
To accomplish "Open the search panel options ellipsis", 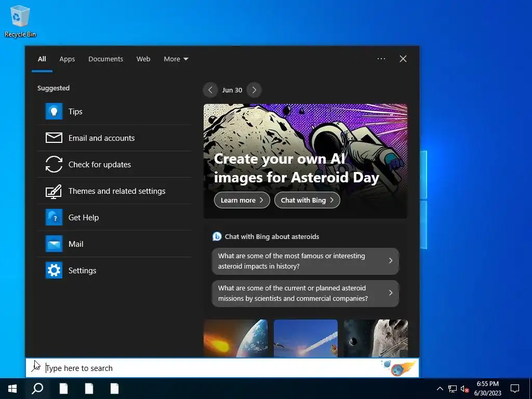I will tap(381, 59).
